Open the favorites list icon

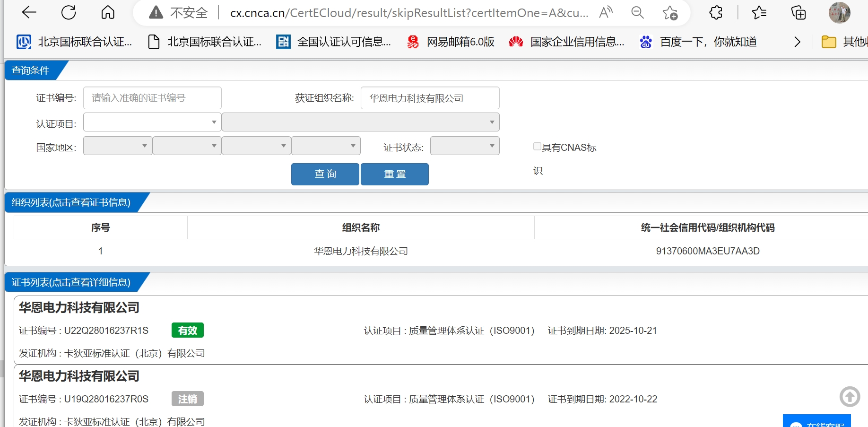759,12
